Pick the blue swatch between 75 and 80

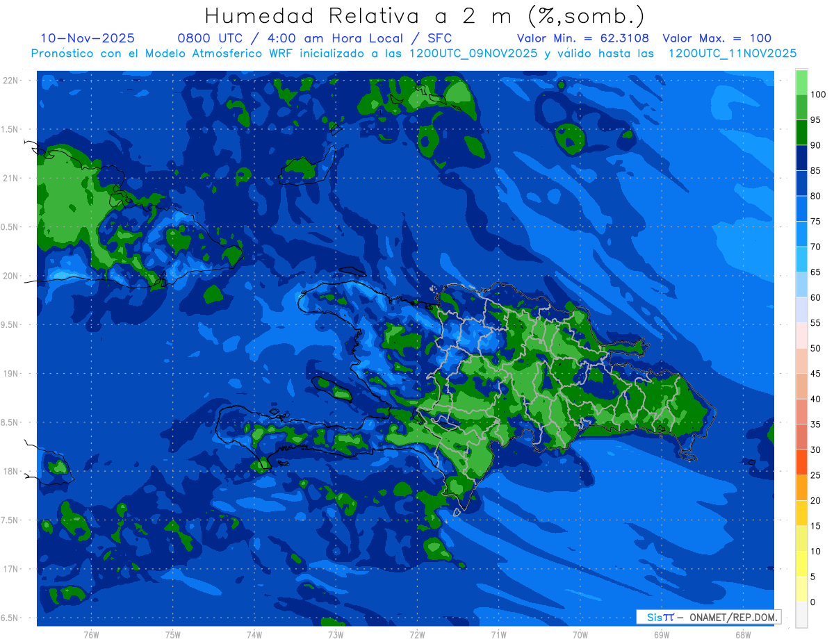(801, 208)
